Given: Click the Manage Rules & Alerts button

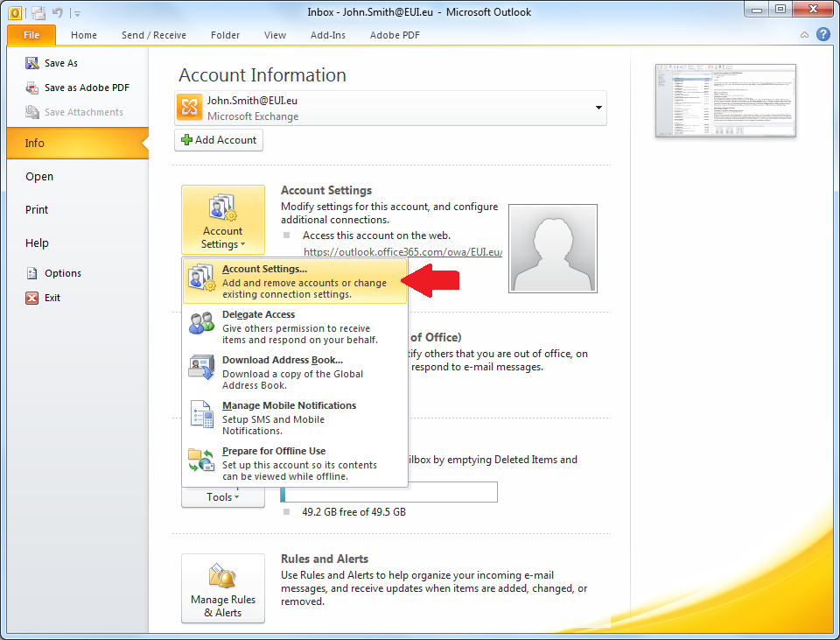Looking at the screenshot, I should pyautogui.click(x=223, y=588).
